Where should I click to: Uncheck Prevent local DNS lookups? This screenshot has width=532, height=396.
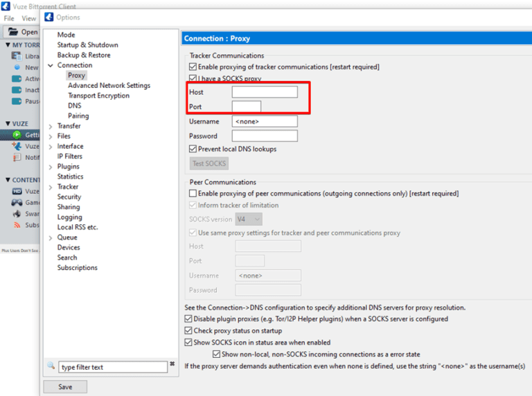pos(193,149)
